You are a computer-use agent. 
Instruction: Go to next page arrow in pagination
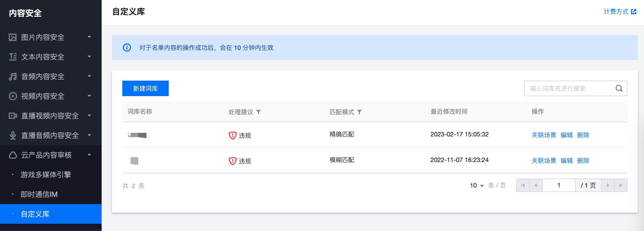pyautogui.click(x=608, y=185)
